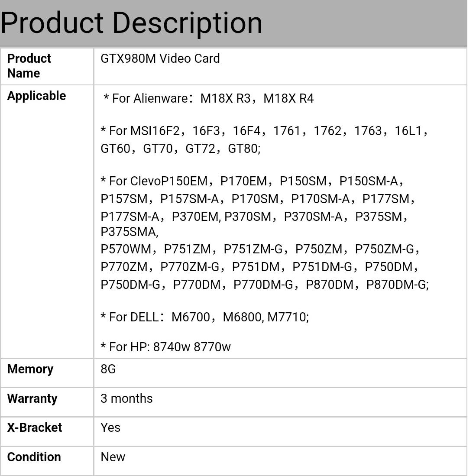Click the DELL M6700 compatibility line
This screenshot has height=476, width=476.
[x=204, y=317]
